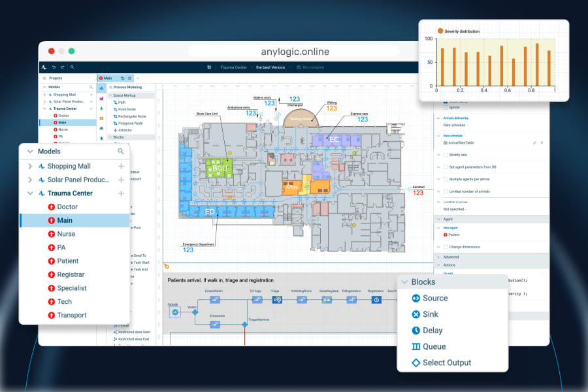Pick the Point Node markup element
Image resolution: width=588 pixels, height=392 pixels.
point(125,109)
